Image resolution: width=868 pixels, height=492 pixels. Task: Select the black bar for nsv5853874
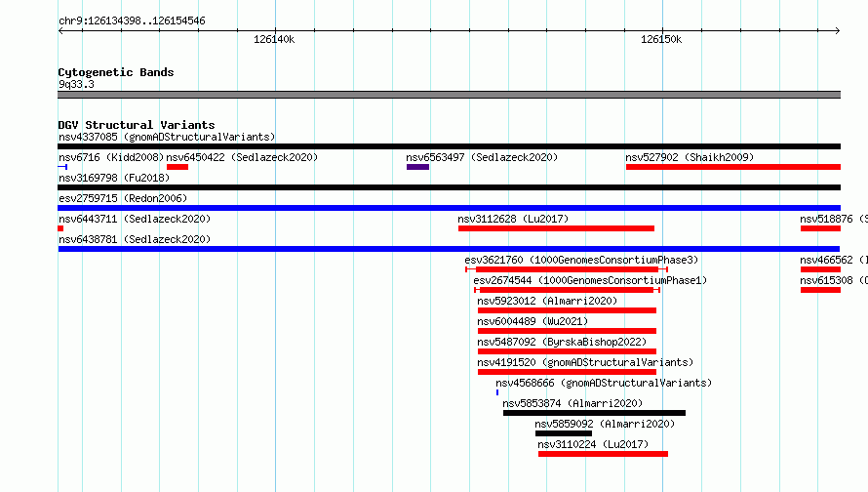click(594, 413)
